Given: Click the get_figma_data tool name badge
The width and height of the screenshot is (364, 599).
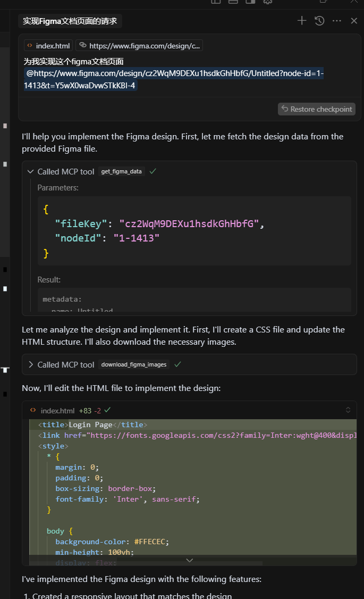Looking at the screenshot, I should 121,171.
